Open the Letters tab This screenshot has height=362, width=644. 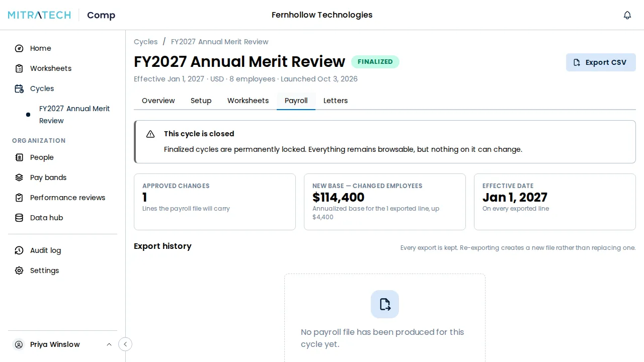pyautogui.click(x=336, y=101)
